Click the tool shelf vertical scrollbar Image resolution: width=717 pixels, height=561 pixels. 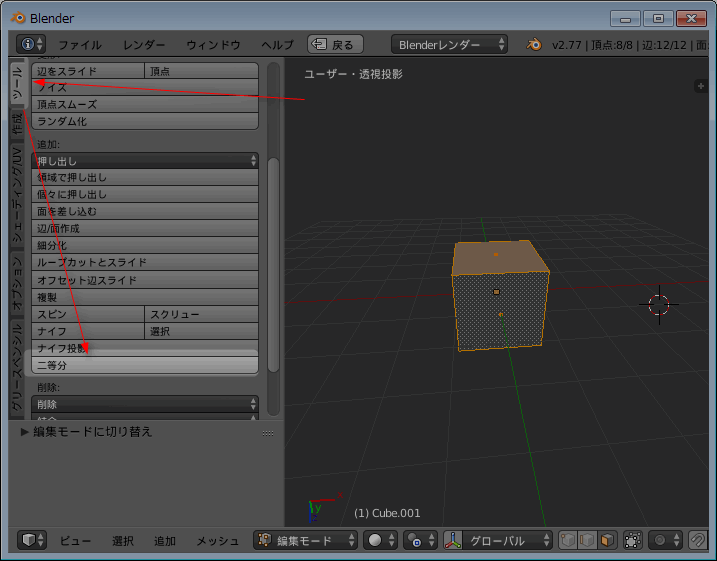[273, 265]
